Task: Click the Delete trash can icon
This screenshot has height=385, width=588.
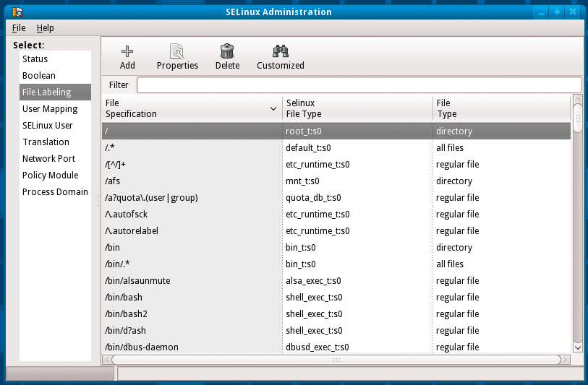Action: click(227, 51)
